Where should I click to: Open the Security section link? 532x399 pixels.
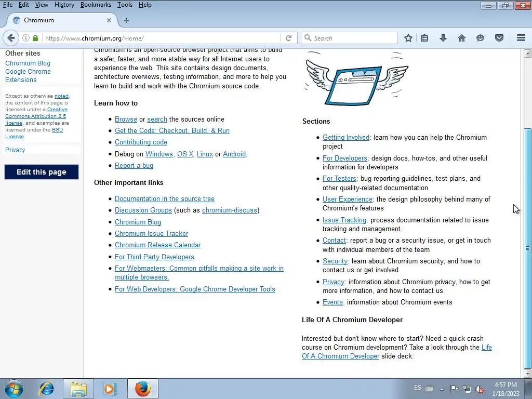coord(335,261)
